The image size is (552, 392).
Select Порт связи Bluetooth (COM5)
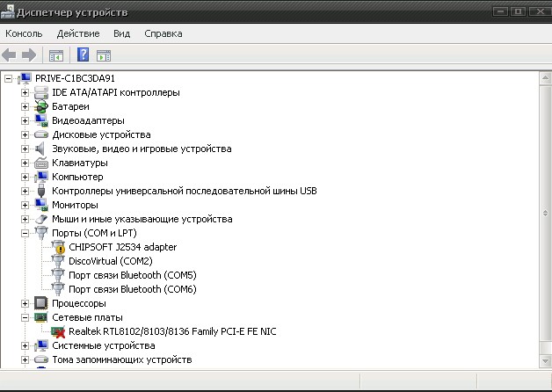132,275
